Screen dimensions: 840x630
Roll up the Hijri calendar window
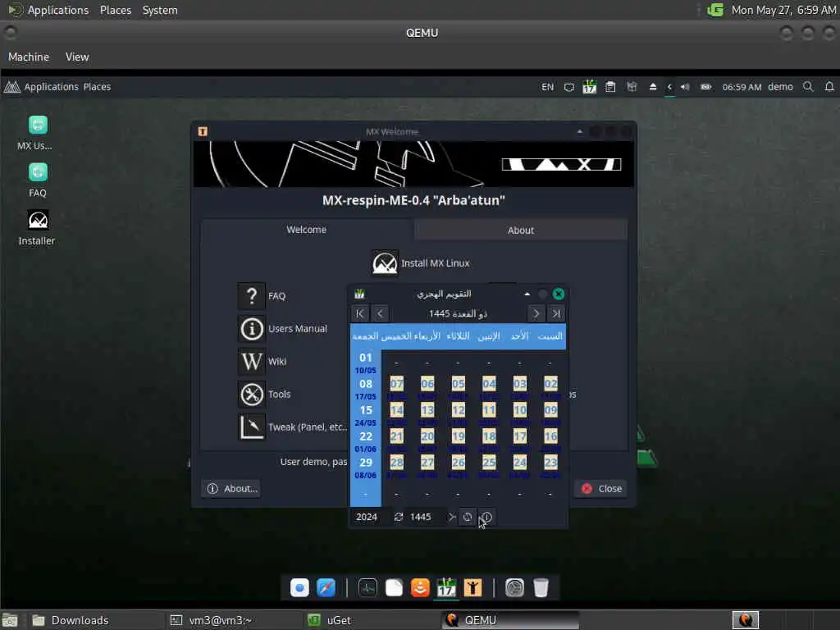pos(527,294)
